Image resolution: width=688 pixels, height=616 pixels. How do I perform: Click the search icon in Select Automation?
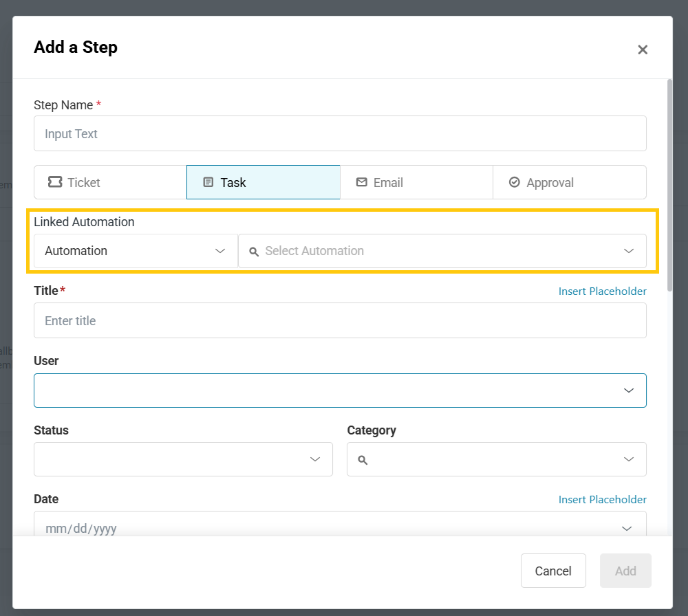254,252
